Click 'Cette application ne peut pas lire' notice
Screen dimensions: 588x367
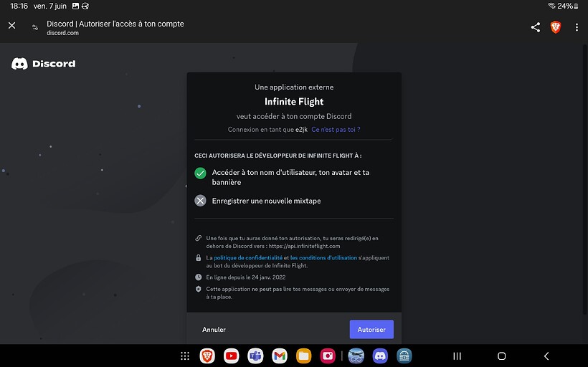click(x=298, y=292)
